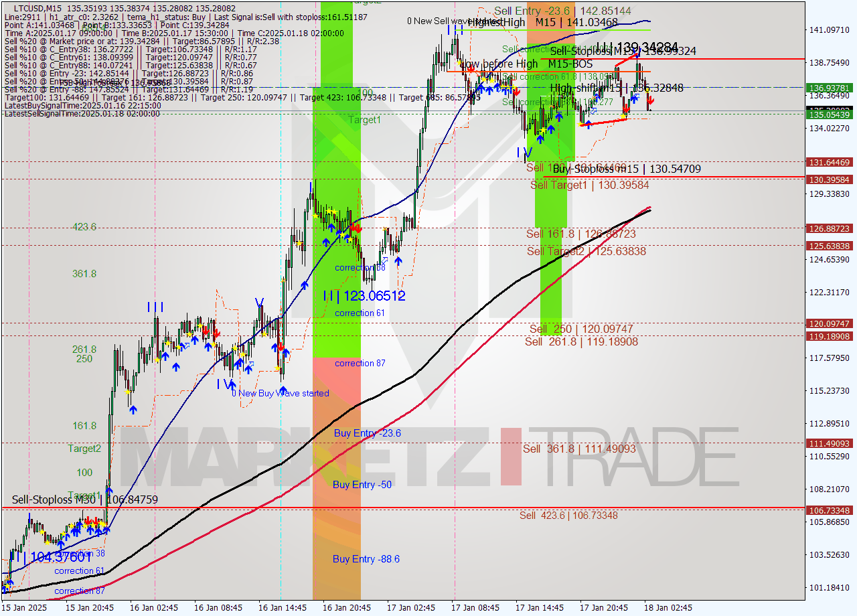Click the '18 Jan 02:45' time axis label
This screenshot has height=616, width=857.
point(669,608)
